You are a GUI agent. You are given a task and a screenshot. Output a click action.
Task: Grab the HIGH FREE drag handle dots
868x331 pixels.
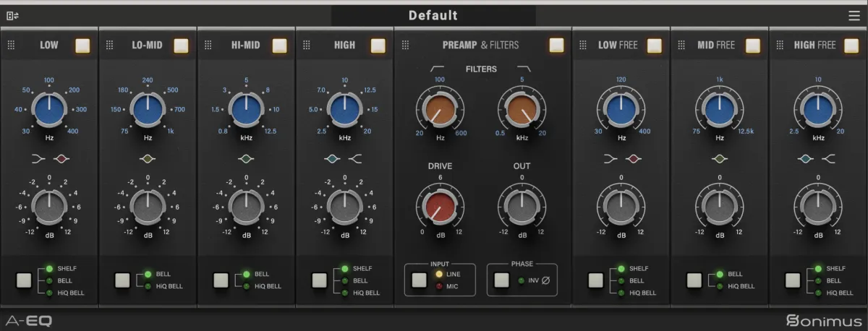coord(780,46)
